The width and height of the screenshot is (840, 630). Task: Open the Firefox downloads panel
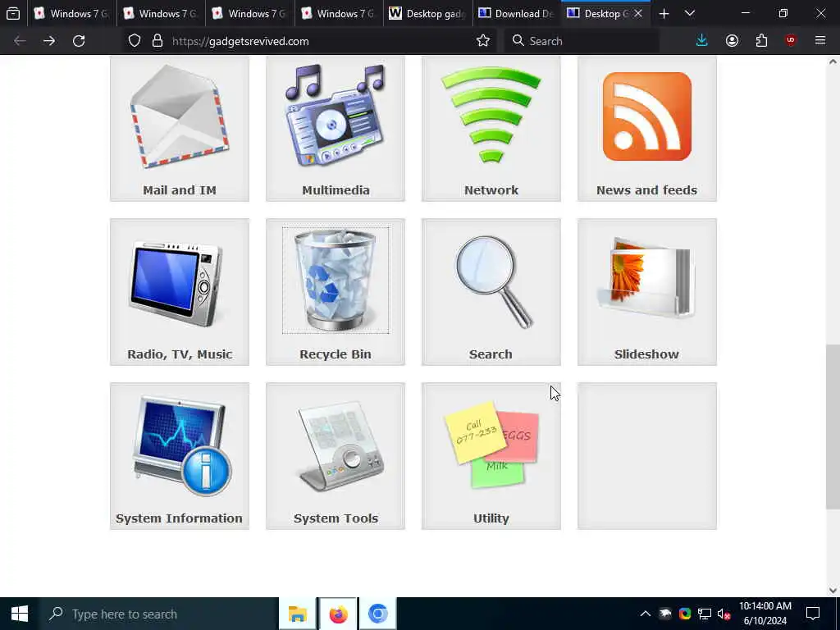pos(702,41)
